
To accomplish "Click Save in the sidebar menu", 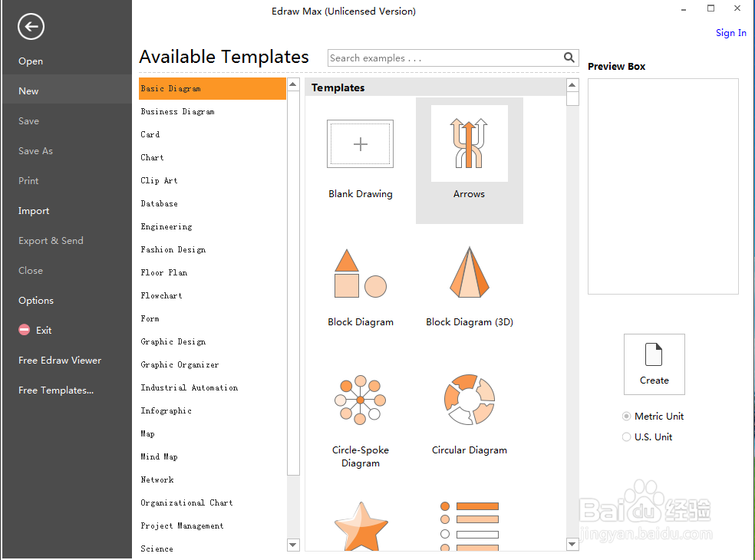I will pos(29,121).
